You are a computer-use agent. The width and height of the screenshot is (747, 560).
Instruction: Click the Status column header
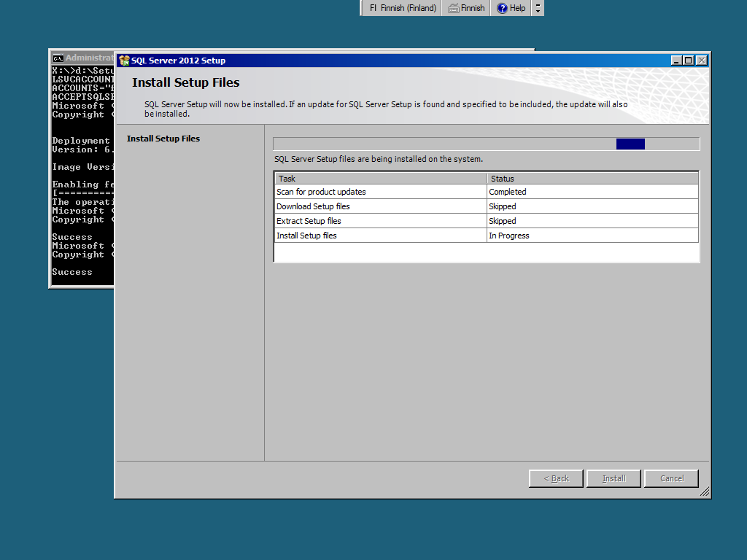pyautogui.click(x=592, y=179)
